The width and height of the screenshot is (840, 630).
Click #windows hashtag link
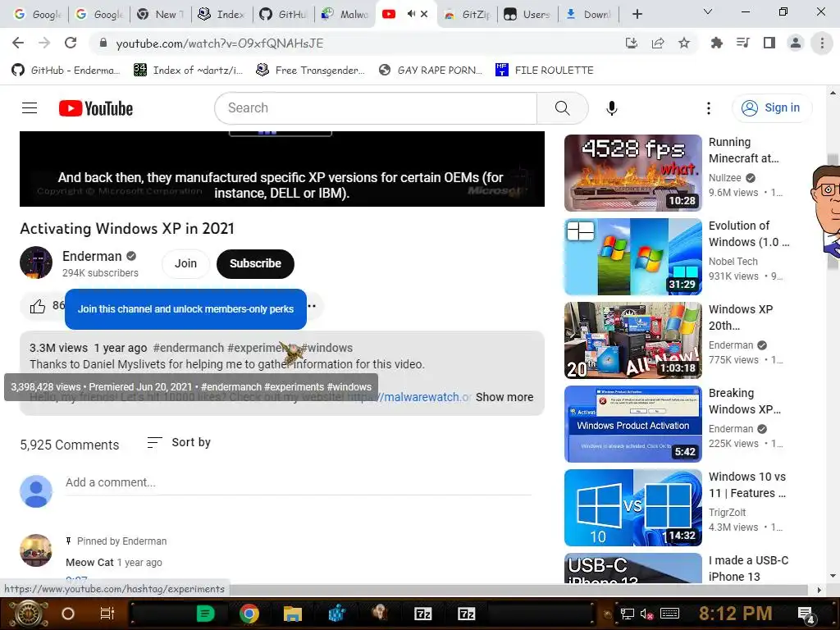[326, 348]
